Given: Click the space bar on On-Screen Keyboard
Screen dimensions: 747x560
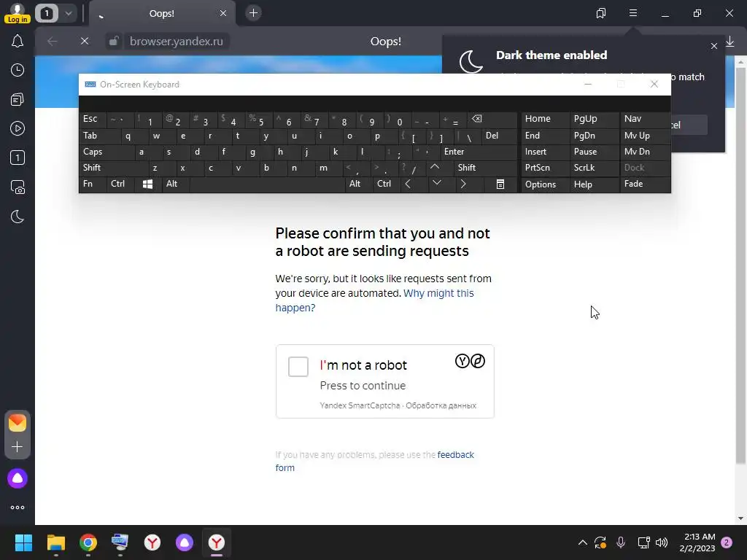Looking at the screenshot, I should pyautogui.click(x=267, y=184).
